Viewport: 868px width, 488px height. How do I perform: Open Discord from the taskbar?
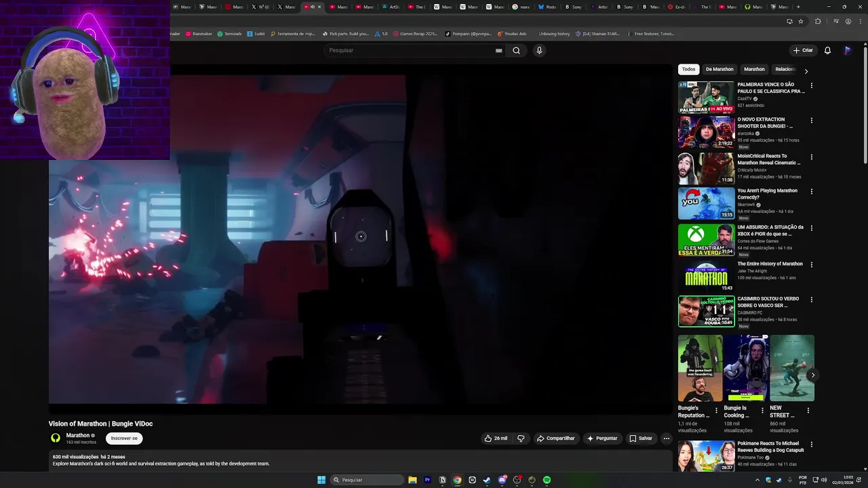[502, 480]
